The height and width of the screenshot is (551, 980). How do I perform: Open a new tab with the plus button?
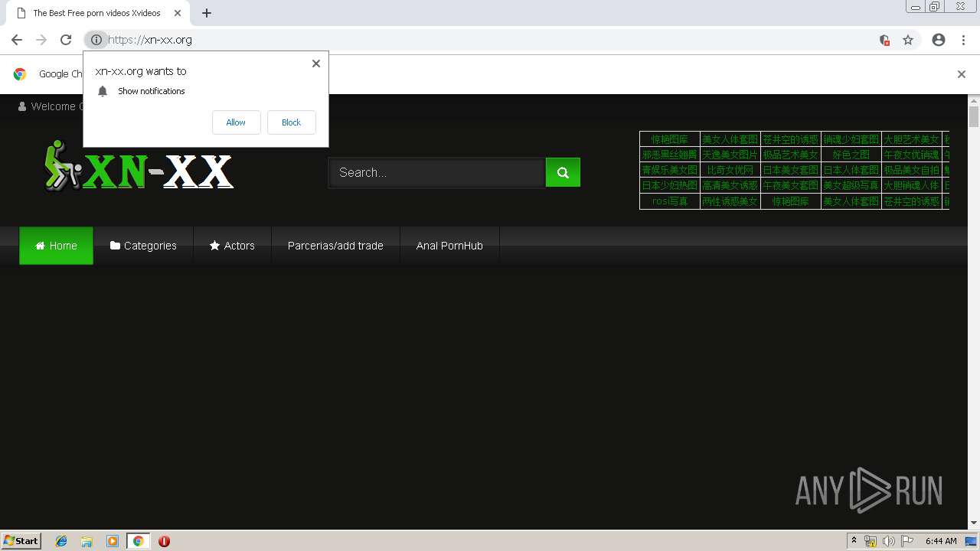tap(207, 13)
